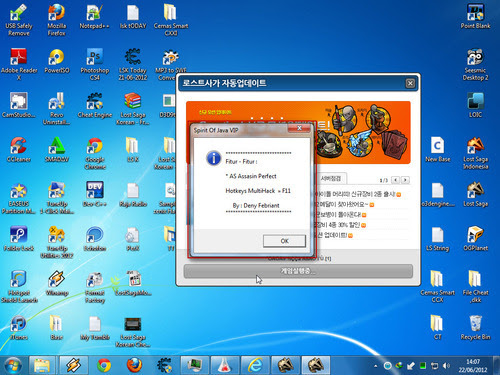Launch Seesmic Desktop 2 shortcut
The height and width of the screenshot is (375, 500).
(475, 64)
